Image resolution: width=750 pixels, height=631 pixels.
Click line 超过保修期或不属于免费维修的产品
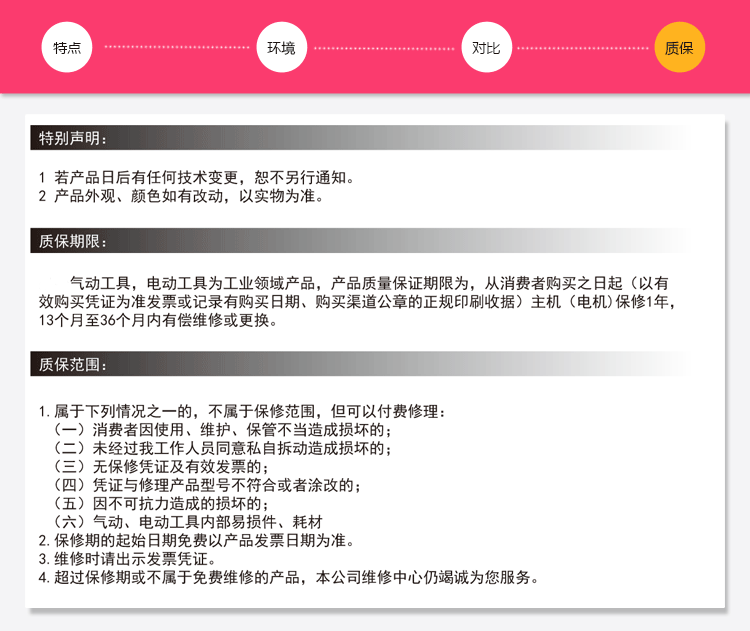(x=289, y=577)
